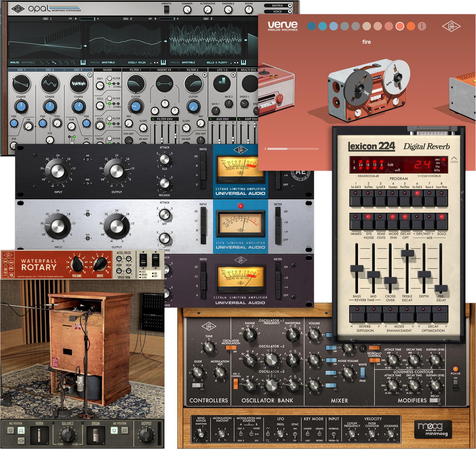The width and height of the screenshot is (476, 449).
Task: Toggle Oscillator Modulation switch on Minimoog
Action: pyautogui.click(x=231, y=348)
